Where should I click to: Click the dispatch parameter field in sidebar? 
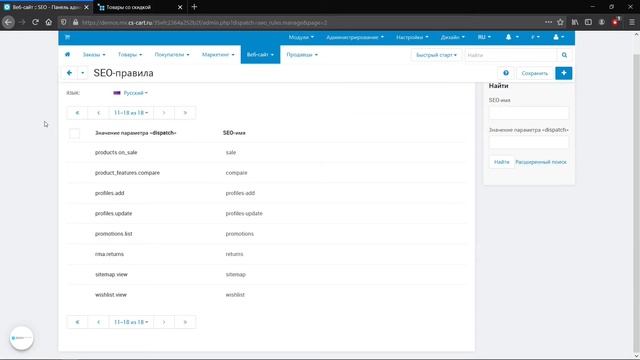(529, 142)
